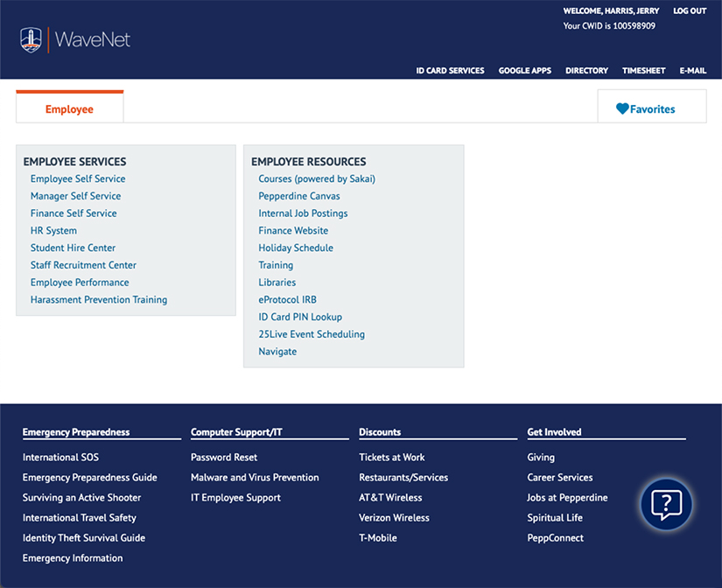Click Jobs at Pepperdine link
The width and height of the screenshot is (722, 588).
point(567,498)
